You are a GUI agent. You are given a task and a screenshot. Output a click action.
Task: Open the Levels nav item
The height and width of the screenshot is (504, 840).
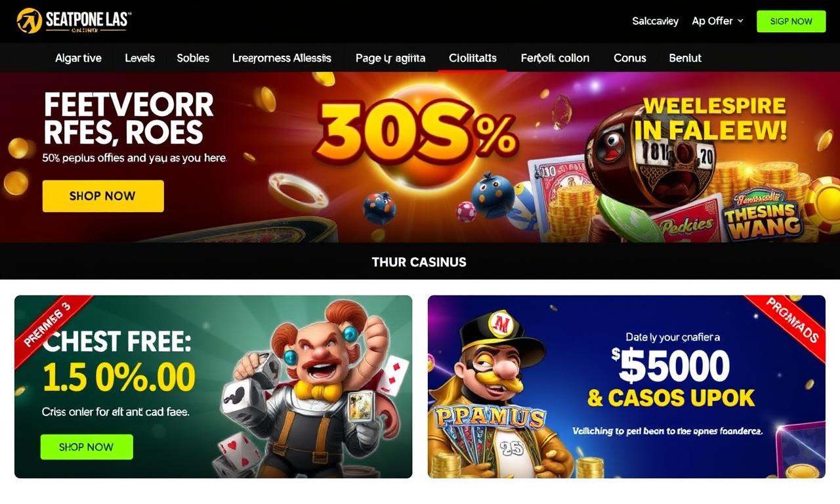point(140,58)
